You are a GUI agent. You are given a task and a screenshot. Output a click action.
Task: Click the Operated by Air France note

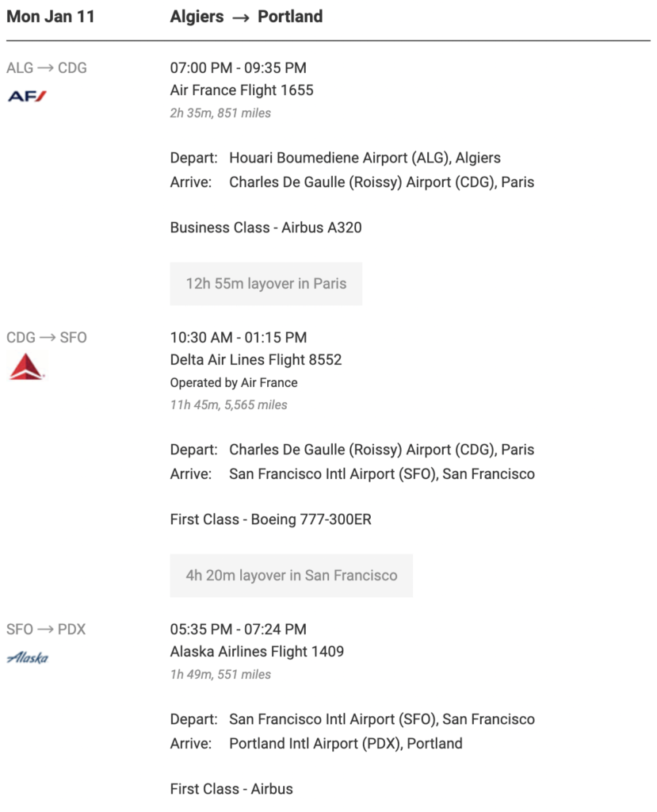tap(234, 383)
